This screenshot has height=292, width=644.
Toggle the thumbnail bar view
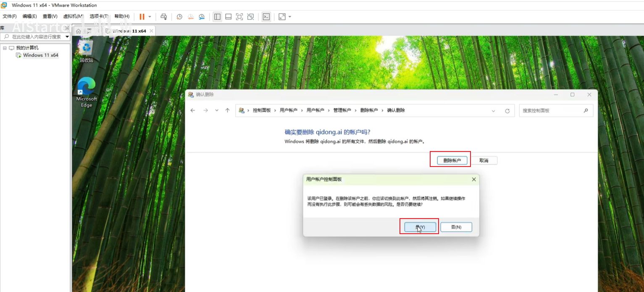point(228,17)
